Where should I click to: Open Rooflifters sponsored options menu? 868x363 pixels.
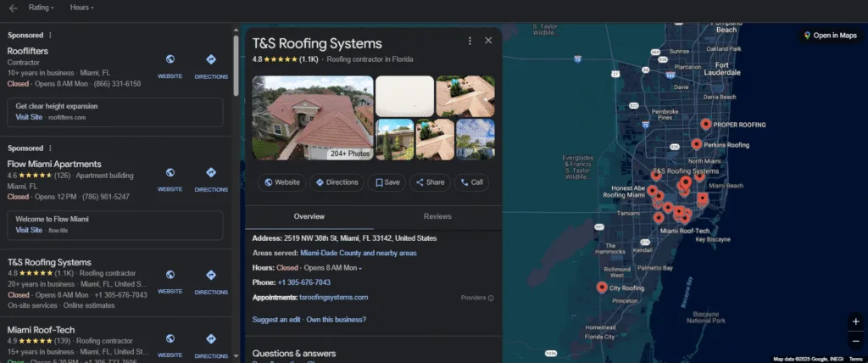pyautogui.click(x=50, y=35)
